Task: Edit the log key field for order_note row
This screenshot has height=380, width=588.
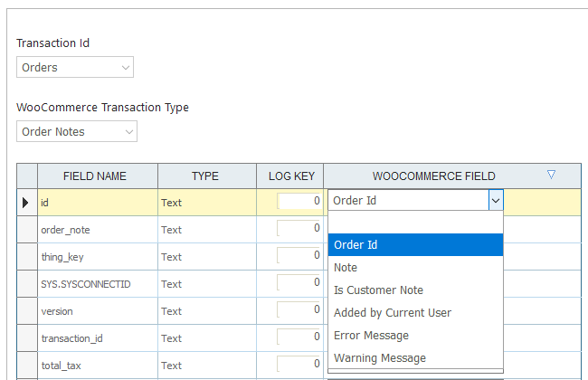Action: tap(299, 228)
